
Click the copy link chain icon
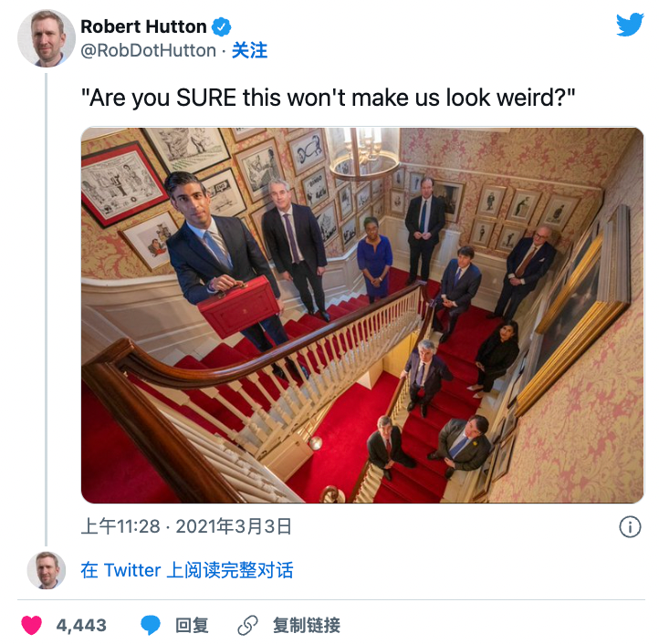coord(247,626)
